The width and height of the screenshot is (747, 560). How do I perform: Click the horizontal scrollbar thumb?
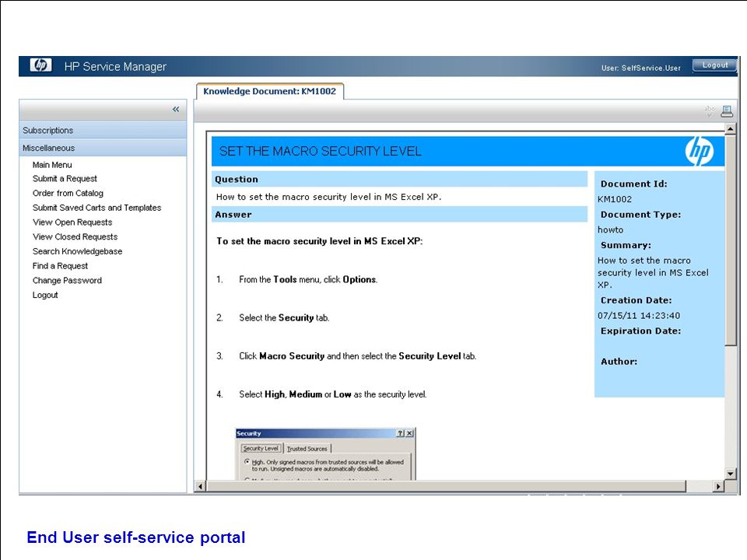pos(446,486)
